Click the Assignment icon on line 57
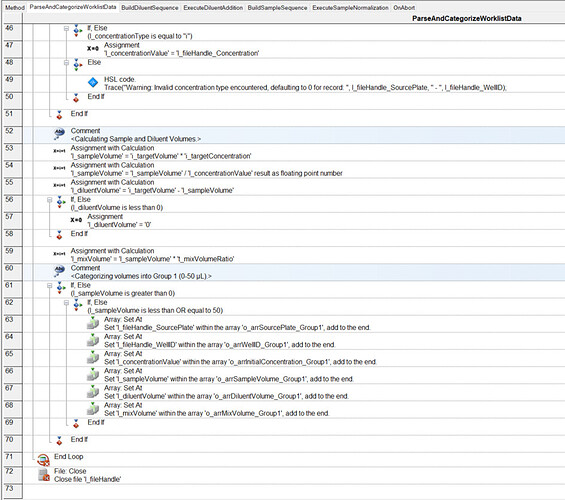Image resolution: width=565 pixels, height=500 pixels. click(76, 220)
